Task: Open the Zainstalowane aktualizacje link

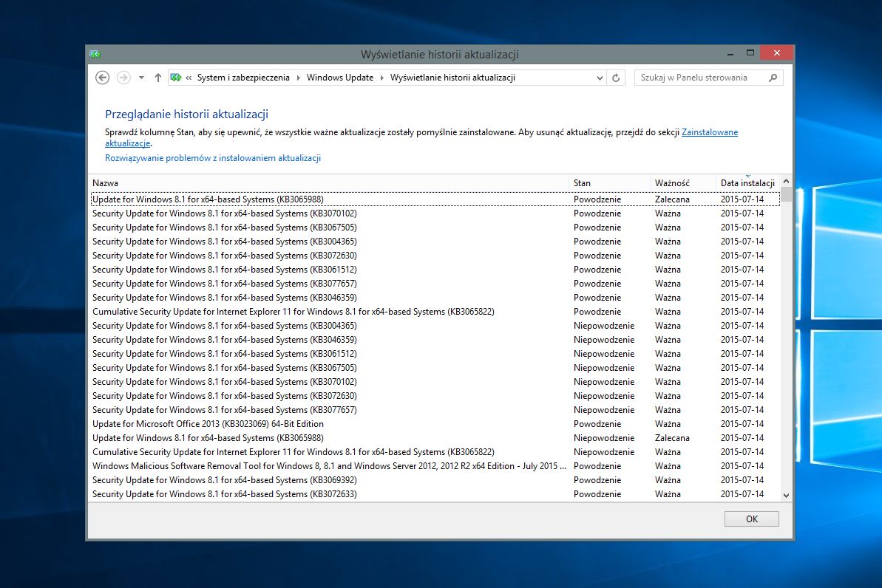Action: [x=709, y=132]
